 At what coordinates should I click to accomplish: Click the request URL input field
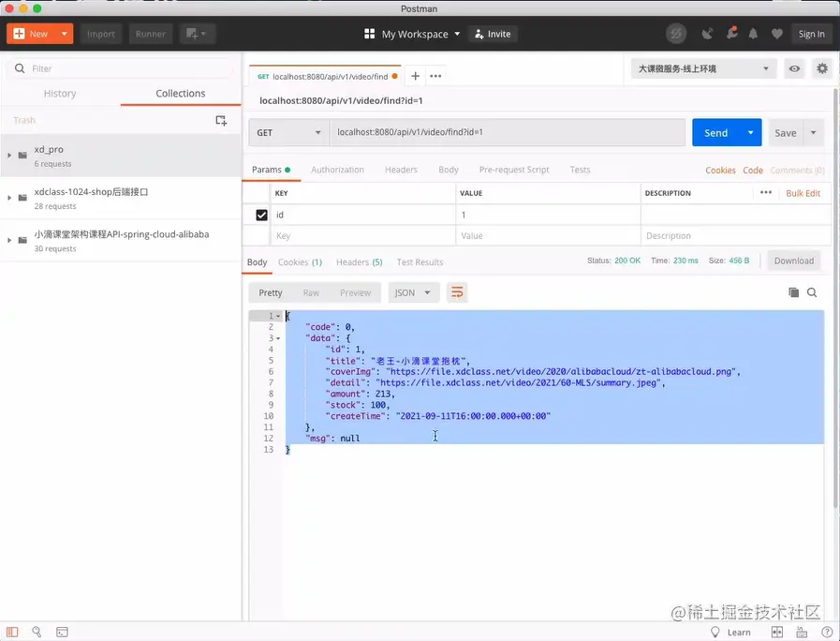pos(508,132)
